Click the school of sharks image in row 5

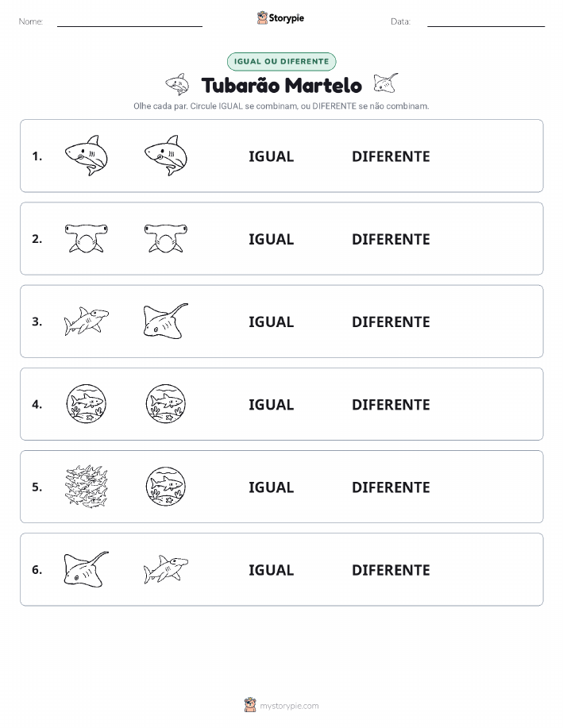[87, 486]
